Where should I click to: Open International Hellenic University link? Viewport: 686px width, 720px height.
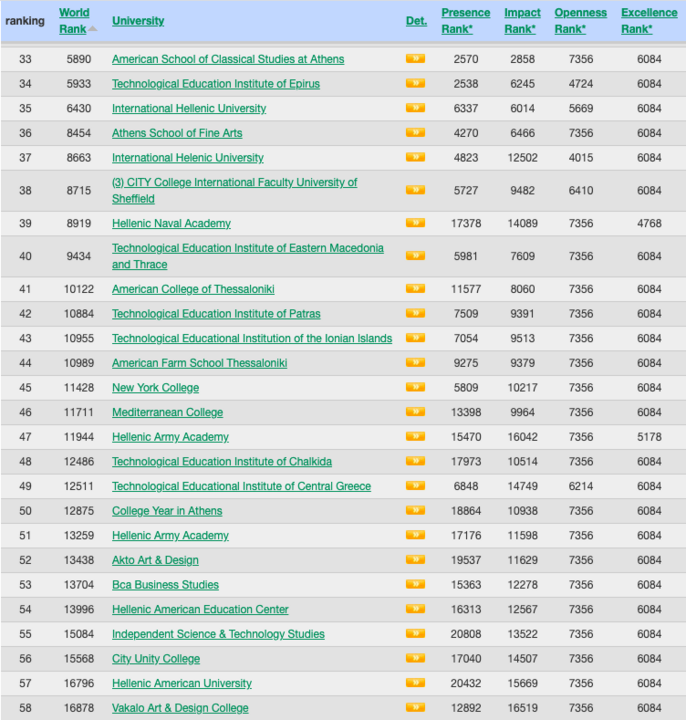(189, 108)
